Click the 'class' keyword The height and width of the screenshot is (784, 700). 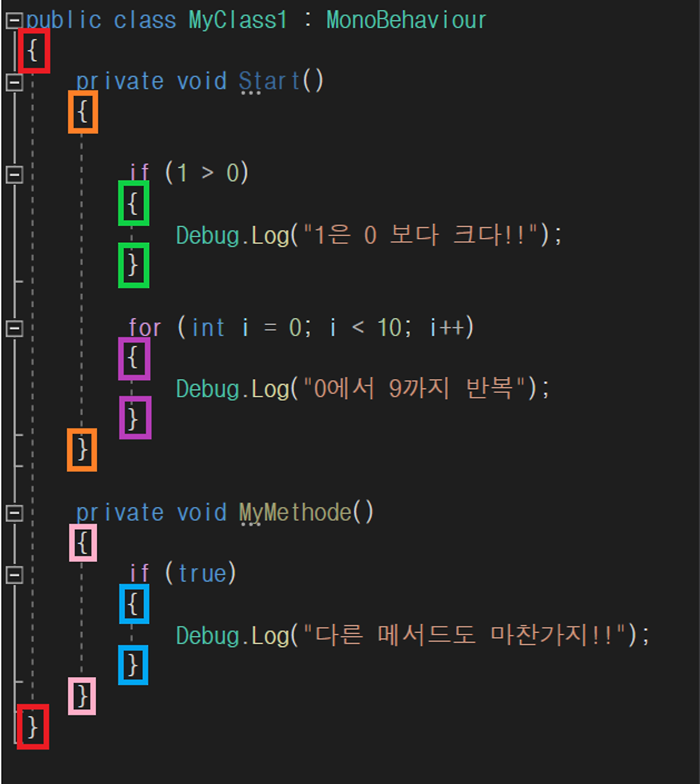pos(145,20)
